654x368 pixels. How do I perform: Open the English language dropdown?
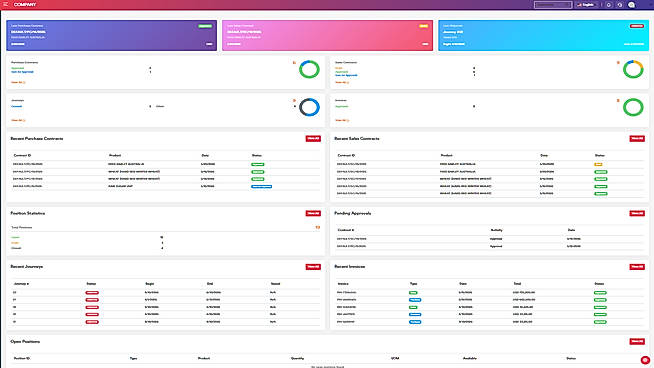point(586,5)
